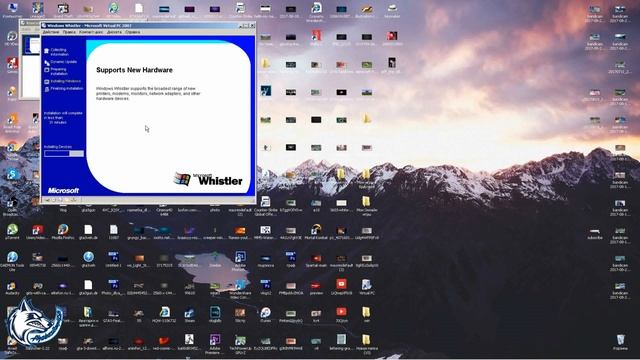Open the subscribe image file
Viewport: 640px width, 360px height.
pos(595,233)
